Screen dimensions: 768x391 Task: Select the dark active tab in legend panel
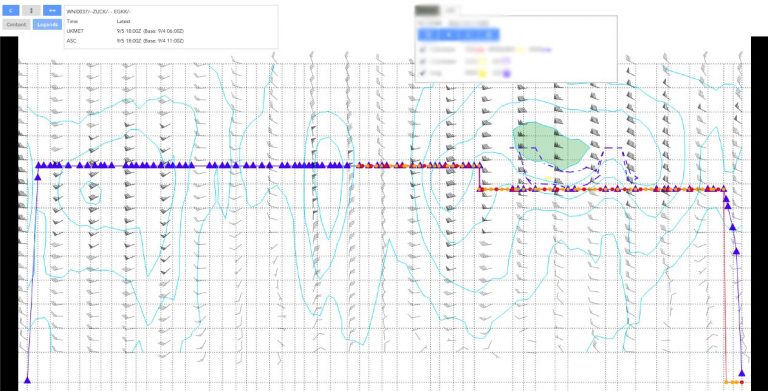[x=427, y=10]
